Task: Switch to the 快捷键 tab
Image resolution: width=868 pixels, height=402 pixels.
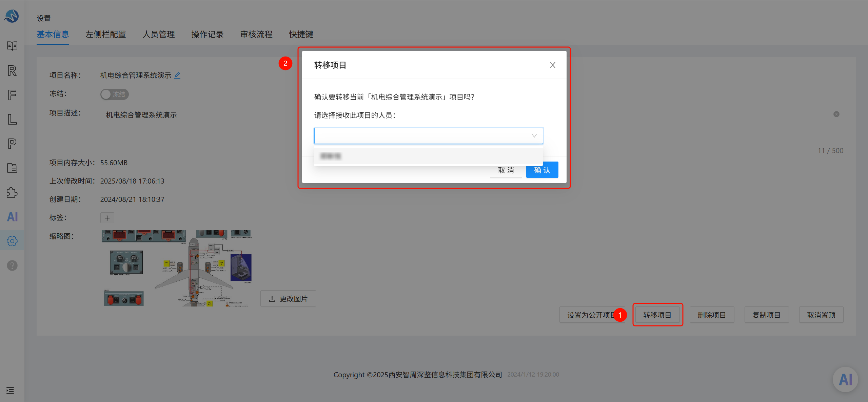Action: (301, 34)
